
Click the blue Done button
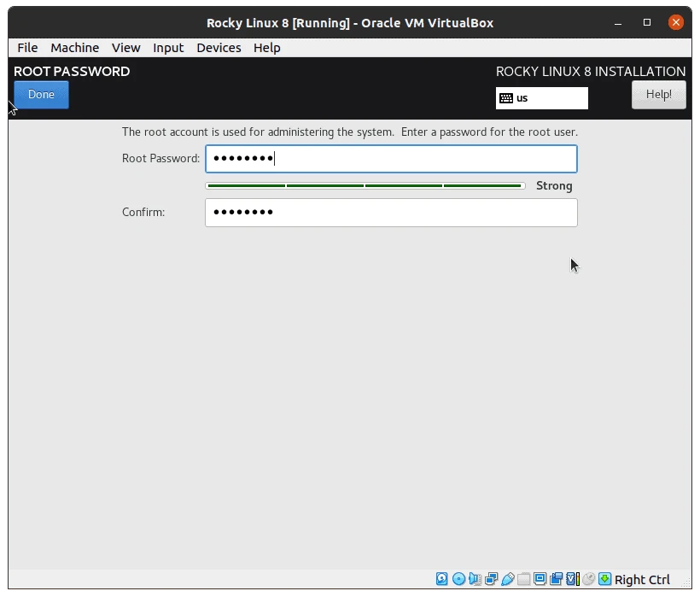(42, 95)
